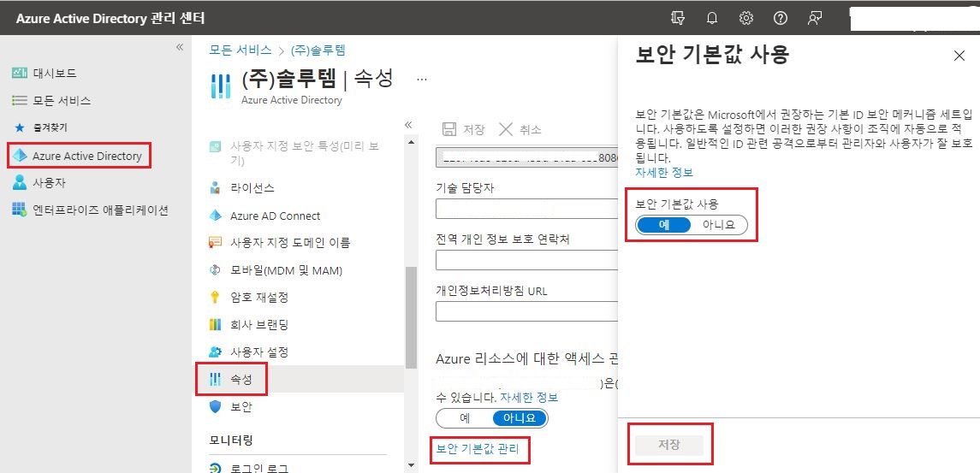Viewport: 980px width, 473px height.
Task: Click the 사용자 person icon
Action: coord(20,182)
